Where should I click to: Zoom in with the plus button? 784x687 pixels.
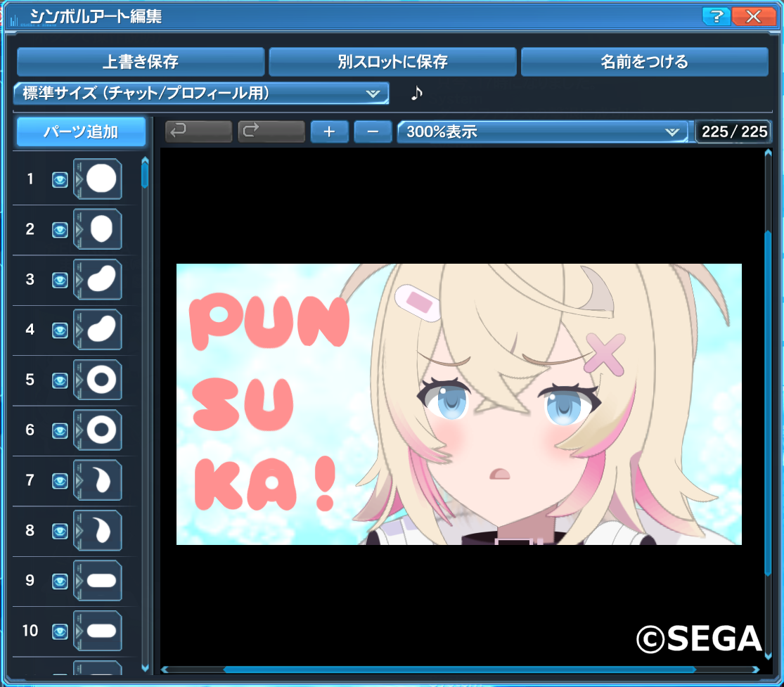330,132
